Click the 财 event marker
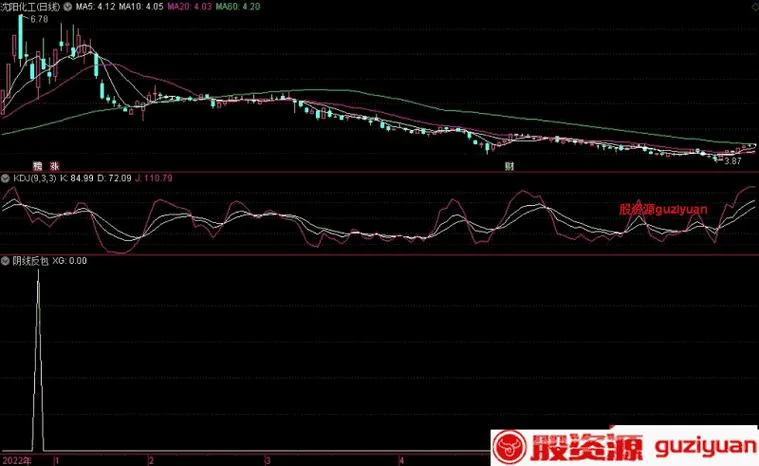 pos(509,166)
